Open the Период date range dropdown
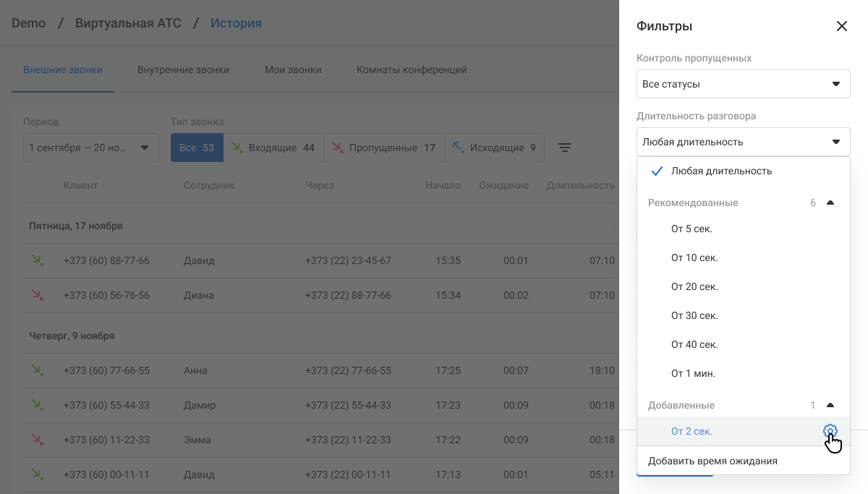This screenshot has width=868, height=494. 90,148
